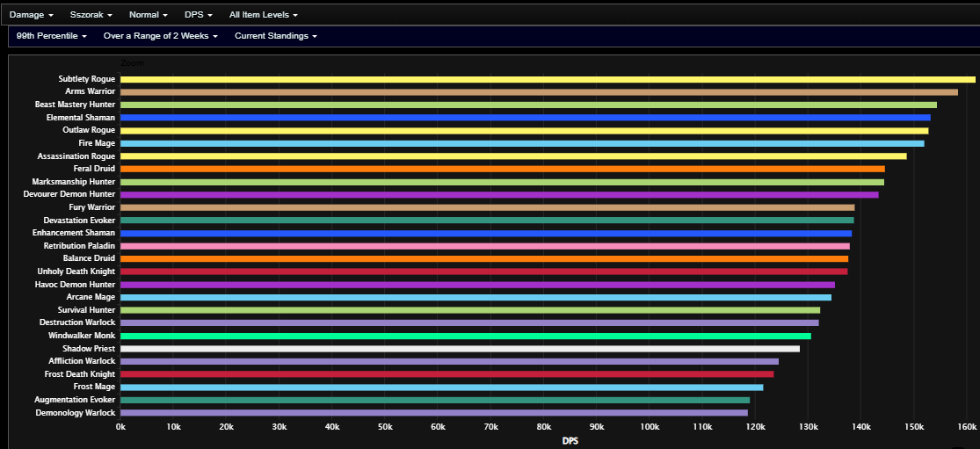Click the Subtlety Rogue bar
The image size is (980, 449).
click(x=548, y=79)
